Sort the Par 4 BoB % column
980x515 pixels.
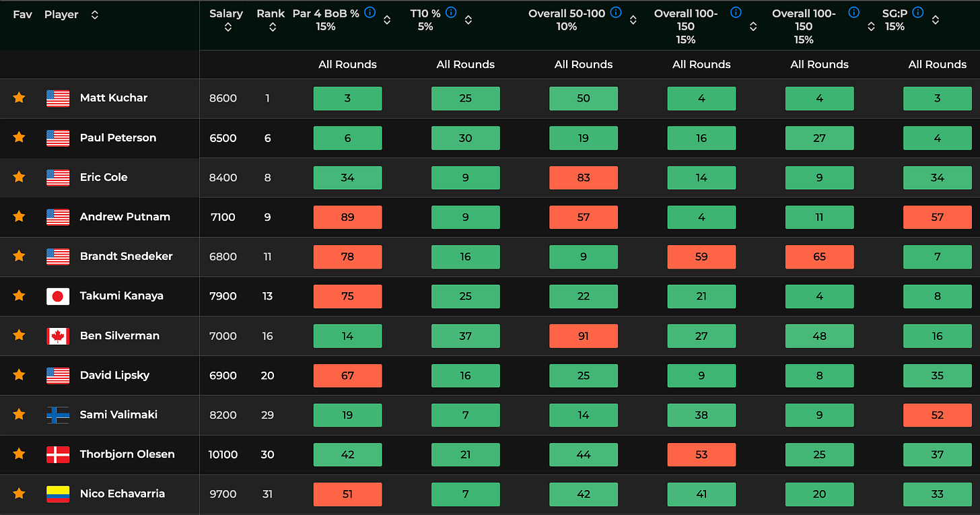[387, 20]
